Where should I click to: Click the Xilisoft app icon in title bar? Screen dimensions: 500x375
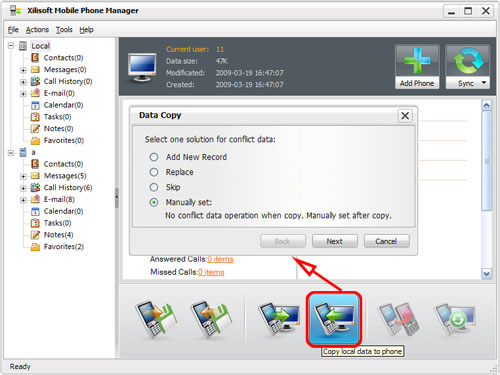coord(15,10)
